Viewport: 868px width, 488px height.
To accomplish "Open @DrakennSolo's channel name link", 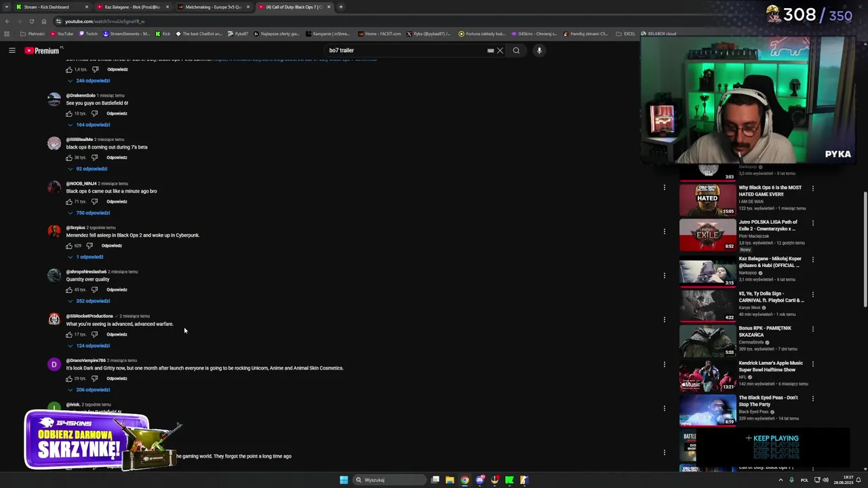I will [x=81, y=96].
